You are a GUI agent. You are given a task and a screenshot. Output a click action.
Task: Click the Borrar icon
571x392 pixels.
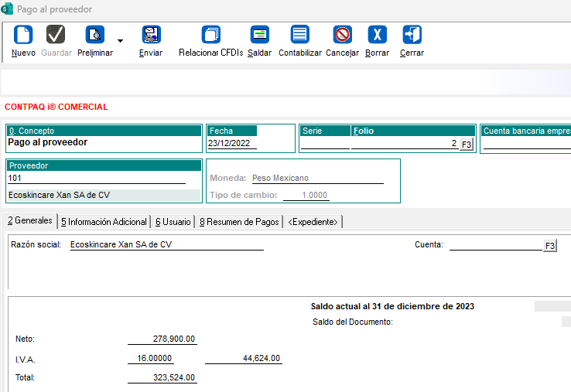(377, 35)
